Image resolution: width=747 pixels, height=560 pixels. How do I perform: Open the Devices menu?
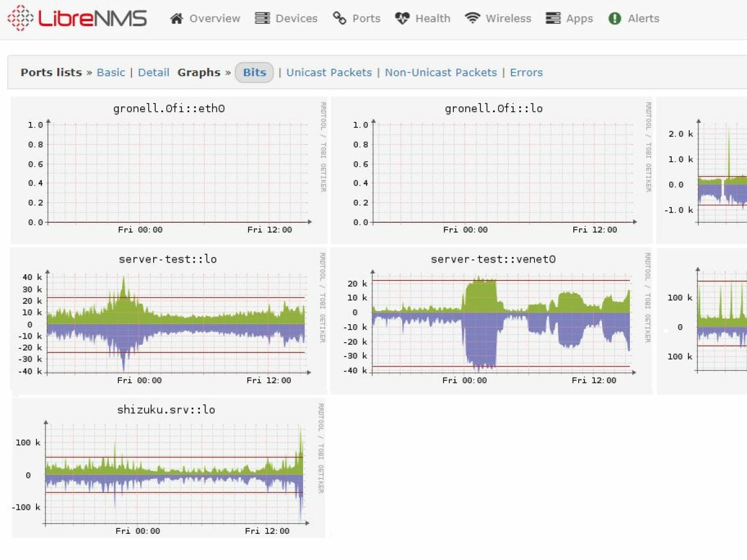(296, 19)
